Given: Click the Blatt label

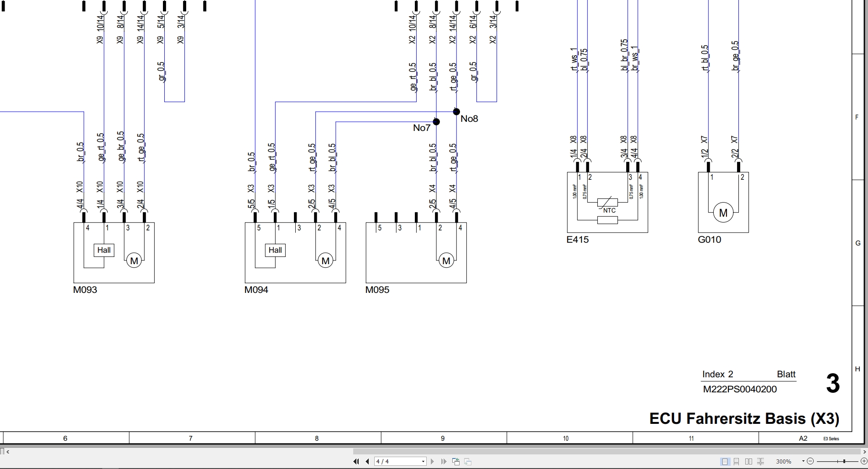Looking at the screenshot, I should (786, 375).
